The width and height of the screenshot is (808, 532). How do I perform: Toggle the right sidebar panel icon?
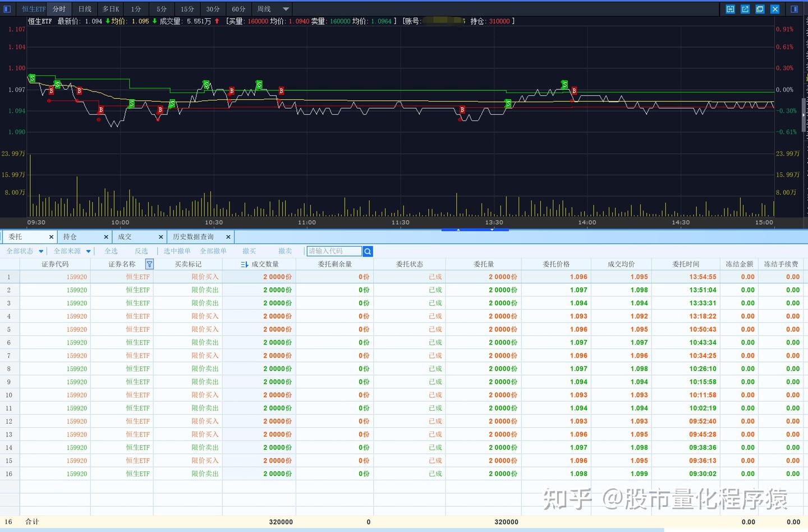pyautogui.click(x=794, y=9)
